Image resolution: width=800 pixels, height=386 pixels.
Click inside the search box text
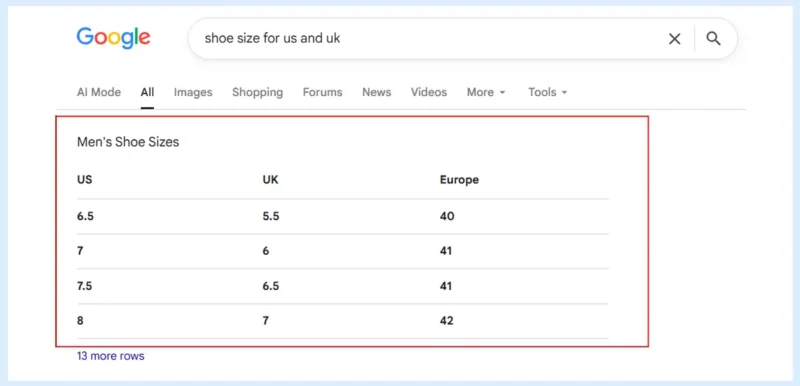272,38
